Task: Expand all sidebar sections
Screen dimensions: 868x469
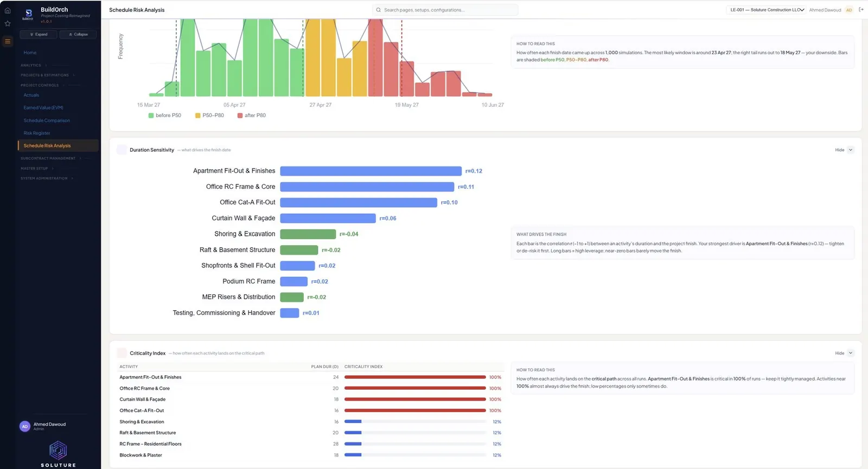Action: [39, 34]
